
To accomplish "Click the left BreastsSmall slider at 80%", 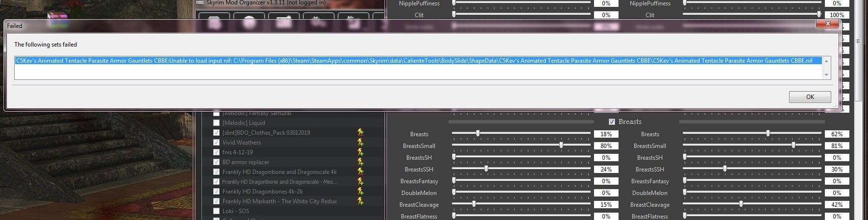I will click(x=561, y=145).
